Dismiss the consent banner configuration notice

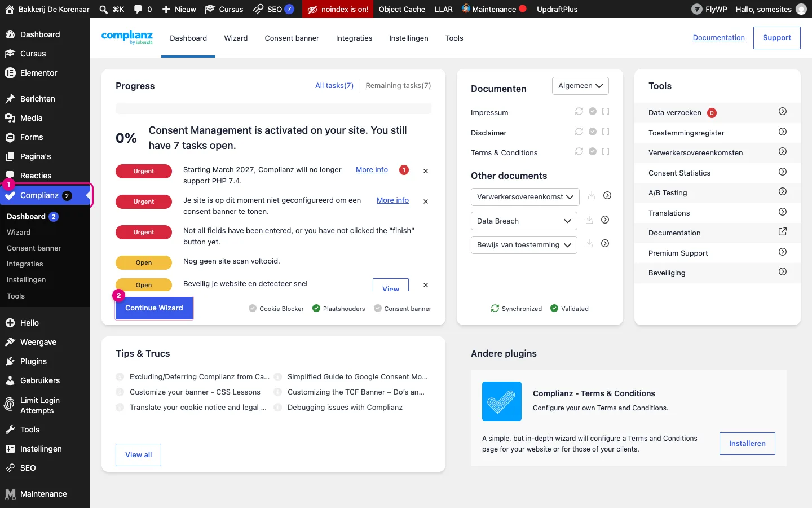coord(426,202)
